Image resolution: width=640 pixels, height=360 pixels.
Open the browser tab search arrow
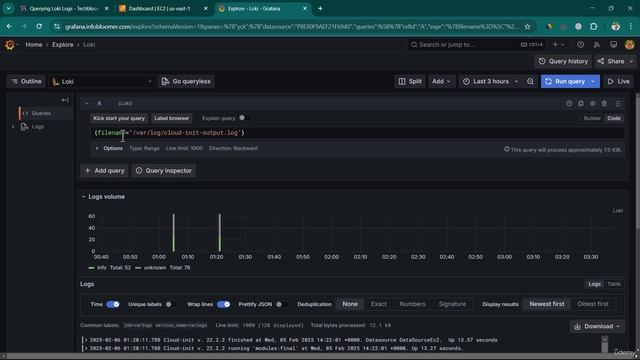pos(8,8)
